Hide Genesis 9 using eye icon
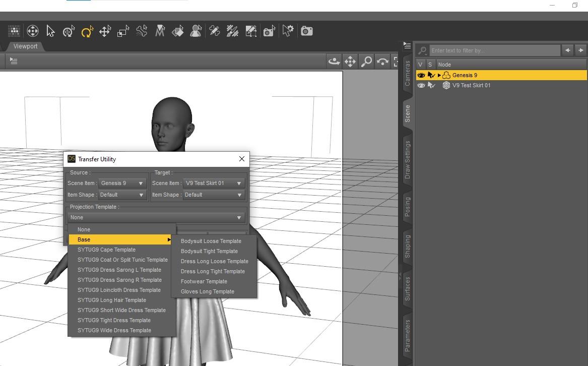This screenshot has width=588, height=366. pyautogui.click(x=421, y=75)
